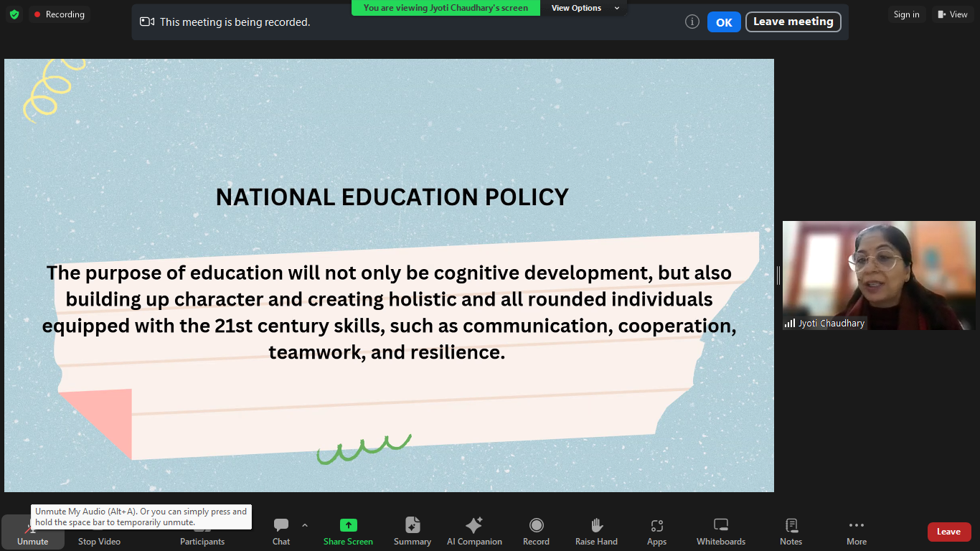Click the NATIONAL EDUCATION POLICY slide title
Image resolution: width=980 pixels, height=551 pixels.
392,197
